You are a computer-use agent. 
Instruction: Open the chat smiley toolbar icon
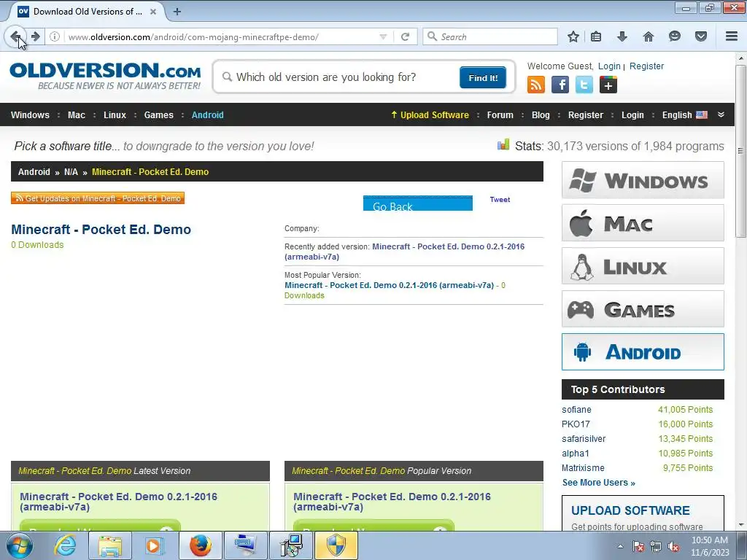point(675,36)
